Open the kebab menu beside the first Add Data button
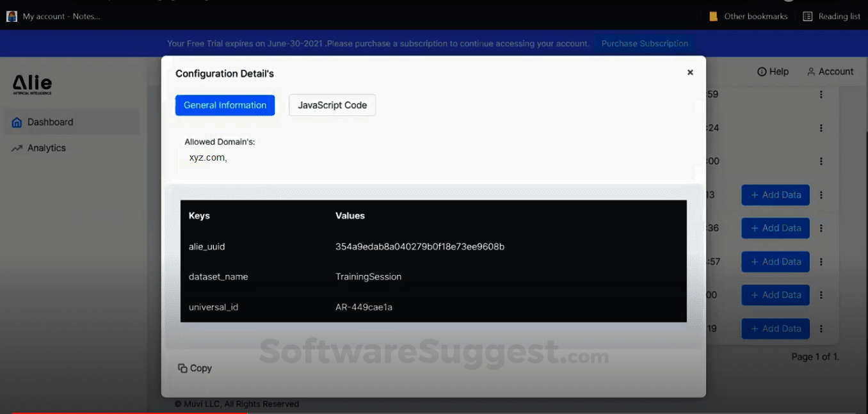 pyautogui.click(x=821, y=195)
